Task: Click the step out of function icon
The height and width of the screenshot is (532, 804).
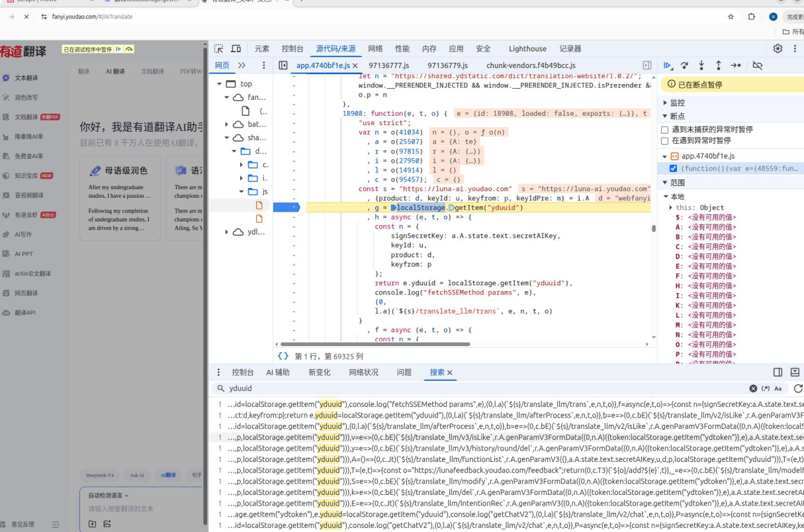Action: [718, 66]
